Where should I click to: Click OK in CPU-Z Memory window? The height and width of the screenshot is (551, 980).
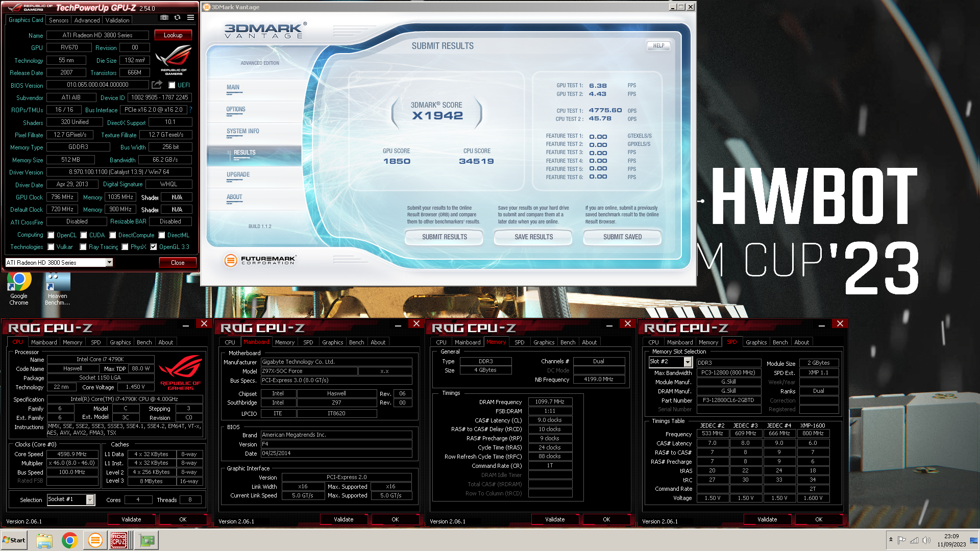(606, 519)
